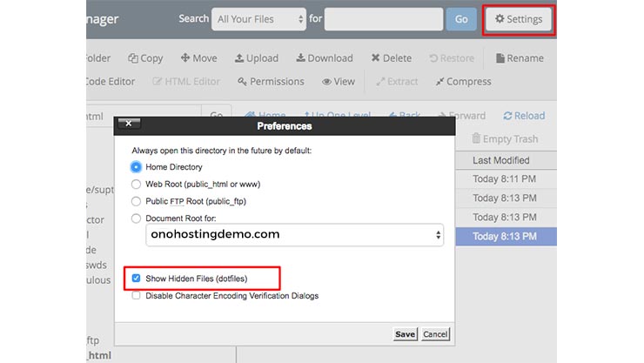Screen dimensions: 644x363
Task: Open the Permissions key tool
Action: point(271,82)
